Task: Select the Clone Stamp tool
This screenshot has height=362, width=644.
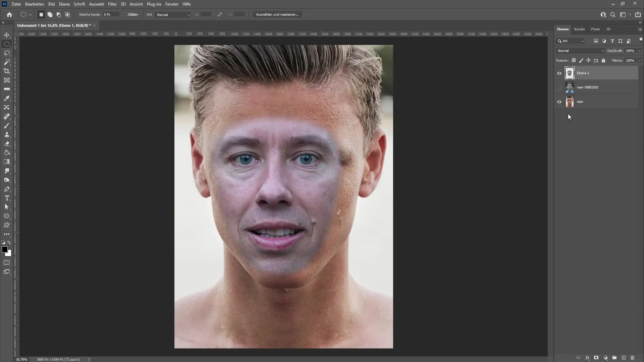Action: (x=7, y=134)
